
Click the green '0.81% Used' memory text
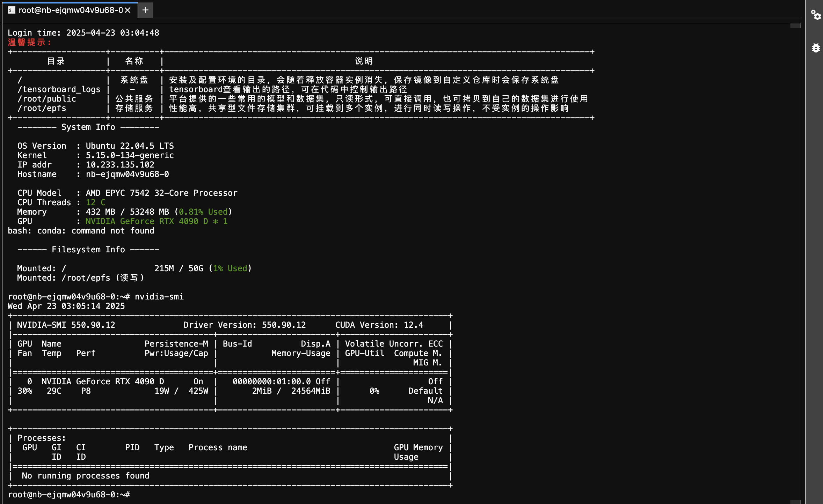(203, 212)
